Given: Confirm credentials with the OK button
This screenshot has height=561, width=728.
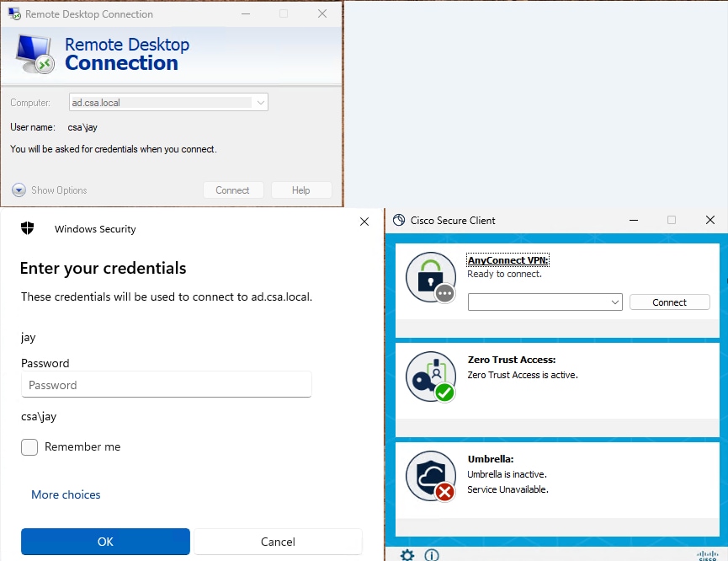Looking at the screenshot, I should tap(105, 542).
